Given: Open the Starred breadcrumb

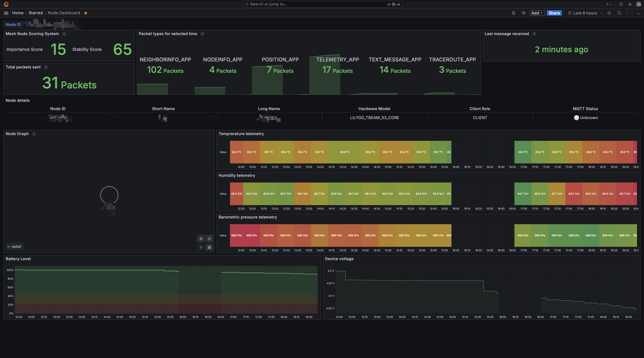Looking at the screenshot, I should point(35,13).
